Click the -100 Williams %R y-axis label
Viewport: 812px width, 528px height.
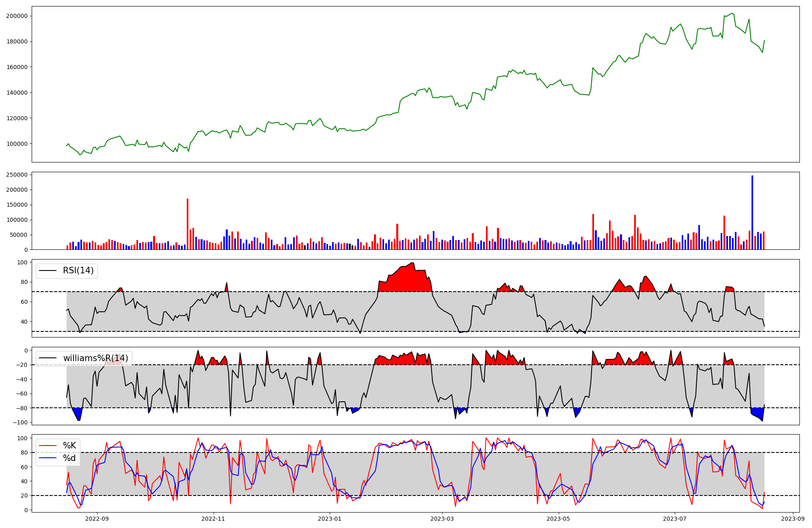coord(20,423)
